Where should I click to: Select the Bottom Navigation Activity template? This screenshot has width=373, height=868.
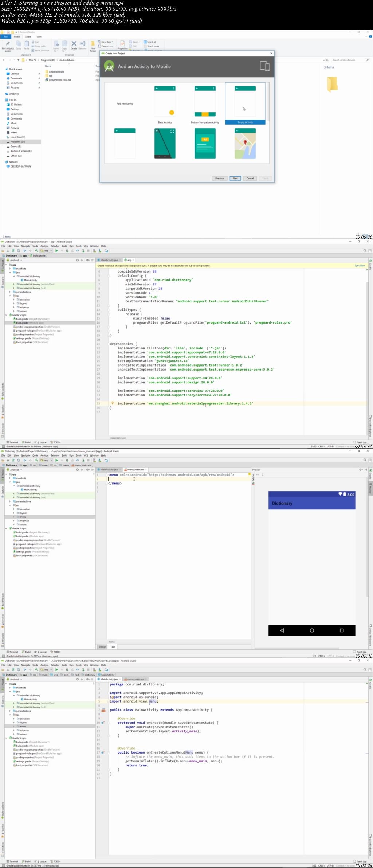point(205,105)
